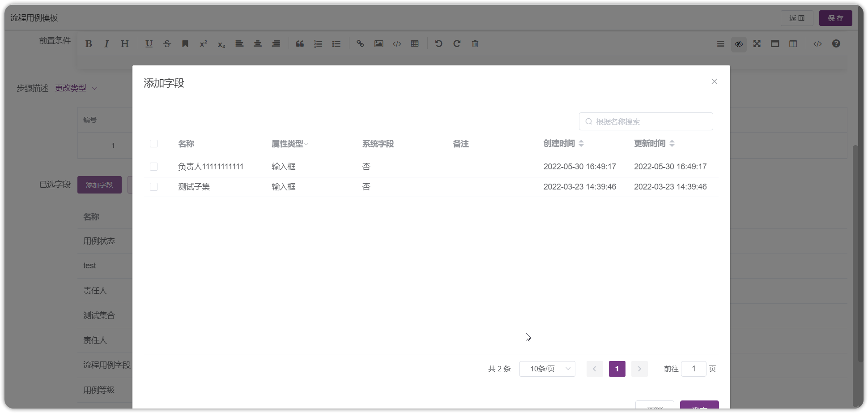
Task: Toggle bold formatting in editor toolbar
Action: 89,44
